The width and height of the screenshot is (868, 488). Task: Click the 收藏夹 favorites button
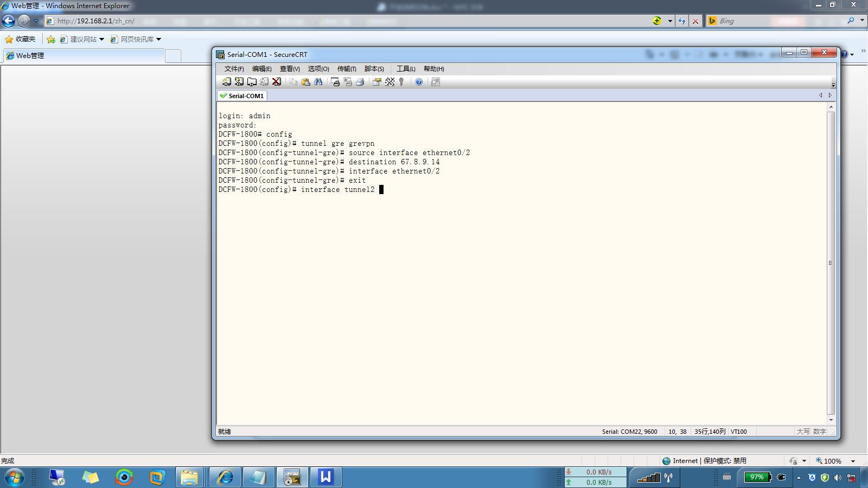(x=20, y=39)
